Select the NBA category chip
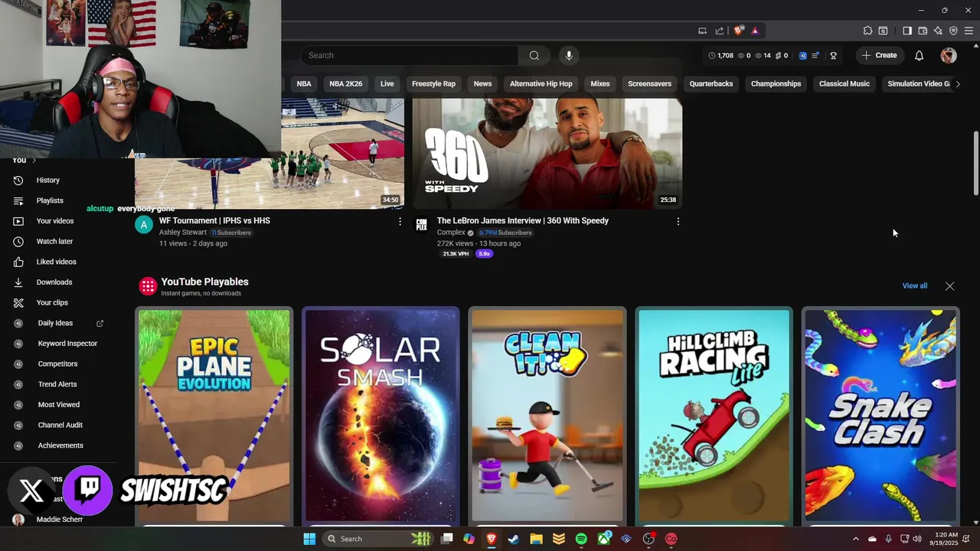The height and width of the screenshot is (551, 980). [x=304, y=83]
